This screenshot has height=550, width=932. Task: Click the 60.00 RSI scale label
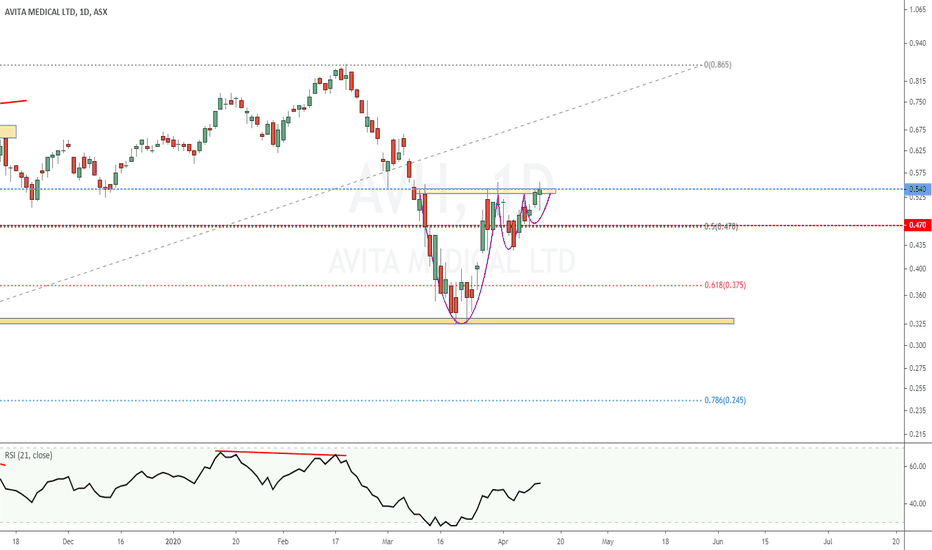pos(918,467)
